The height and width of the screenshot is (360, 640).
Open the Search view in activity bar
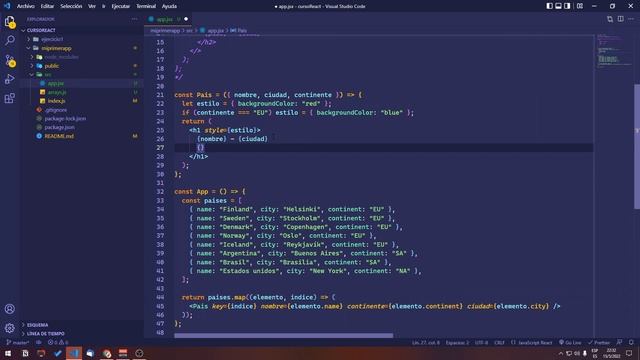coord(10,40)
